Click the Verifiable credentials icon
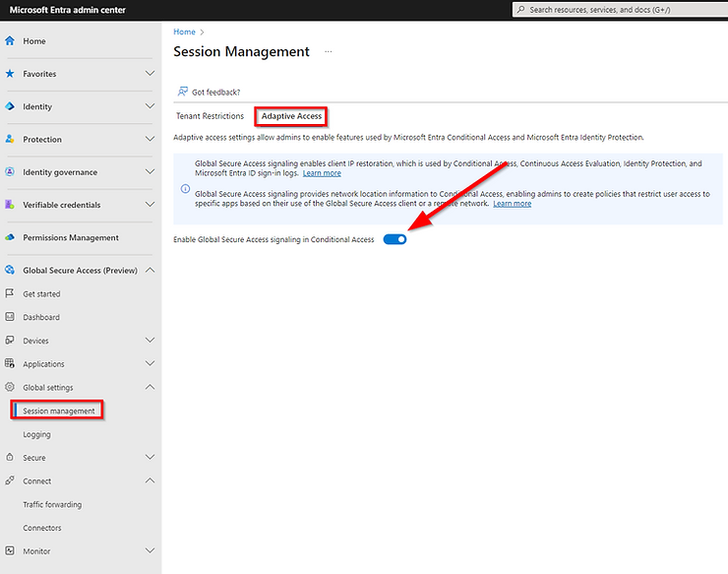The height and width of the screenshot is (574, 728). click(x=10, y=205)
